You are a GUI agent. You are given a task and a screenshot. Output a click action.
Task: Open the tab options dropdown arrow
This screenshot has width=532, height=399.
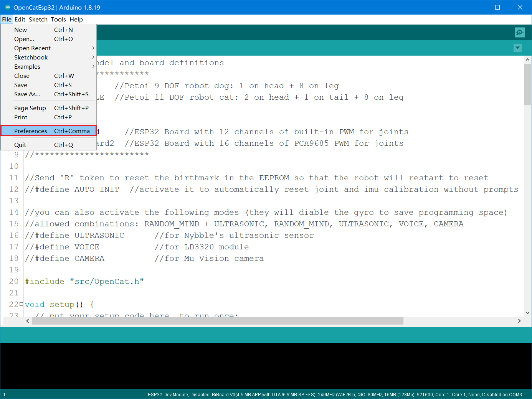pyautogui.click(x=517, y=48)
